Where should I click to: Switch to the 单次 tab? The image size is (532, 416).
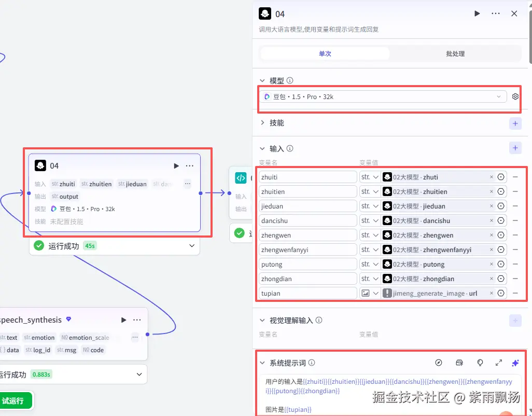[325, 53]
